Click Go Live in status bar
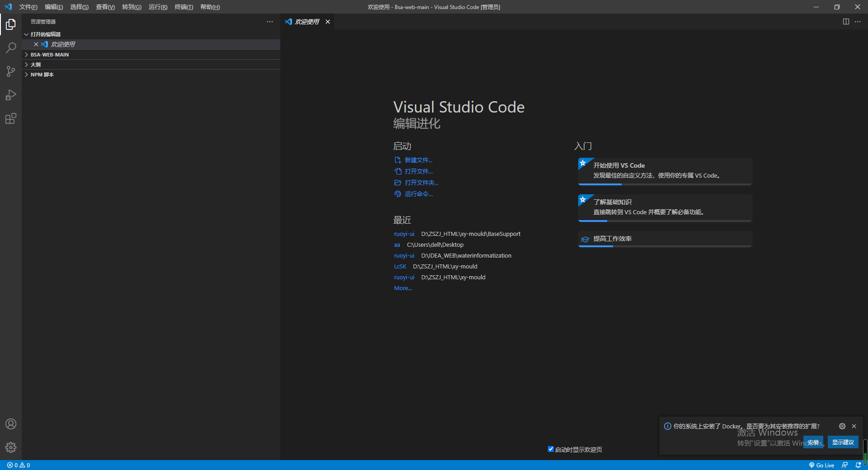The width and height of the screenshot is (868, 470). click(821, 465)
